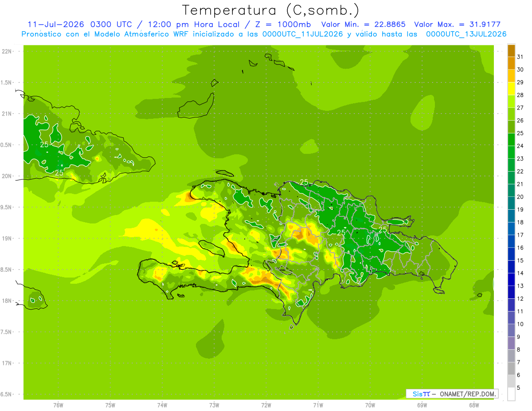The width and height of the screenshot is (532, 411).
Task: Pick the legend swatch between 28 and 29
Action: (511, 89)
